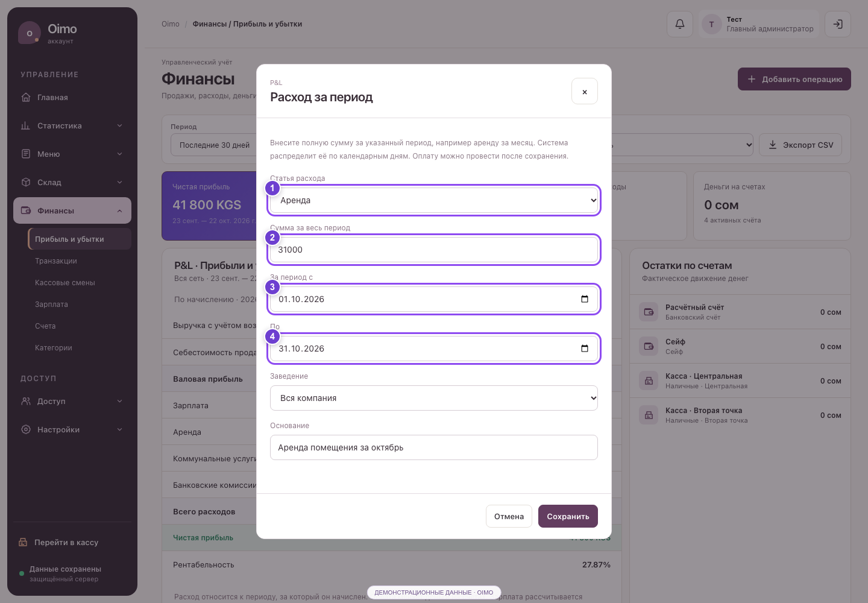The height and width of the screenshot is (603, 868).
Task: Click the Сейф account row
Action: (740, 346)
